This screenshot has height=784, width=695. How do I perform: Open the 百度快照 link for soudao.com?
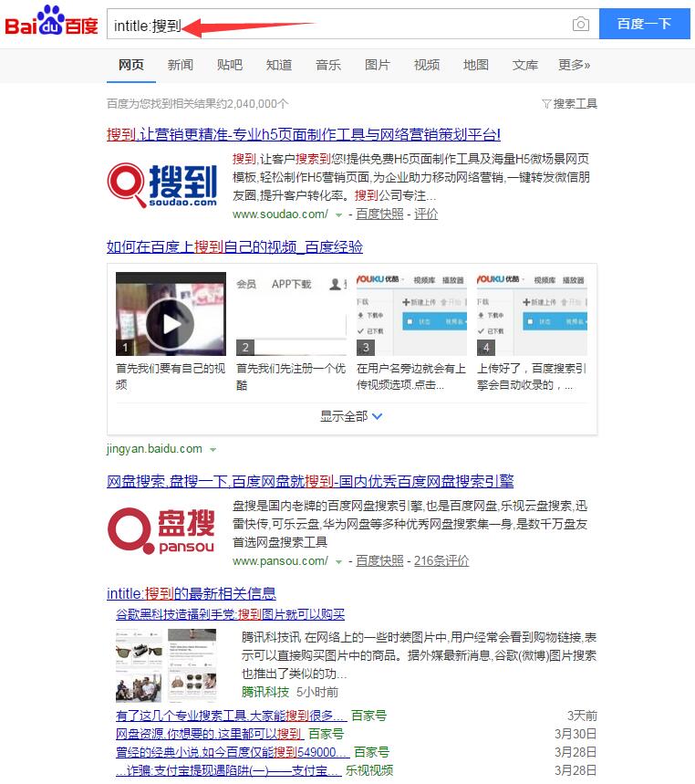379,214
